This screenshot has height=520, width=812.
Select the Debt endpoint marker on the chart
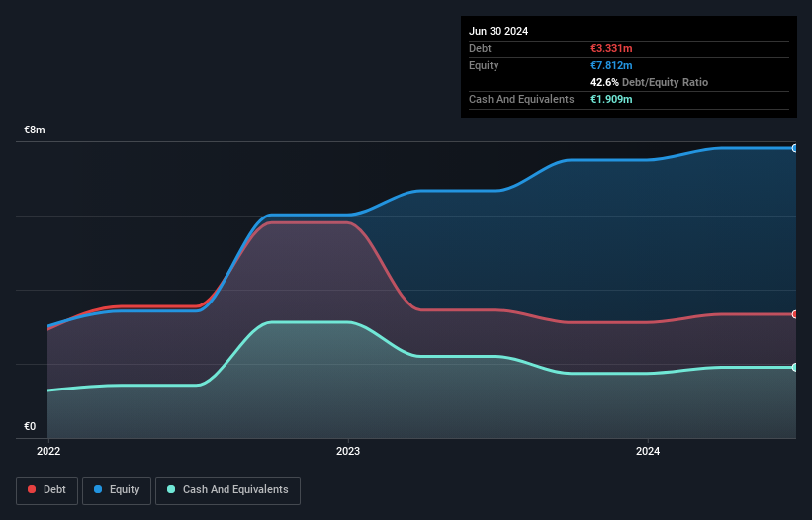(x=795, y=314)
